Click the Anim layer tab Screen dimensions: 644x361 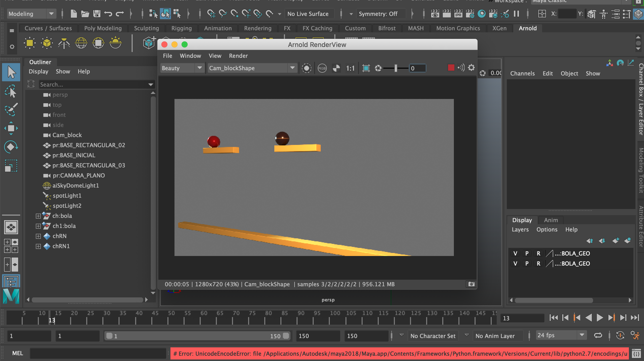551,220
